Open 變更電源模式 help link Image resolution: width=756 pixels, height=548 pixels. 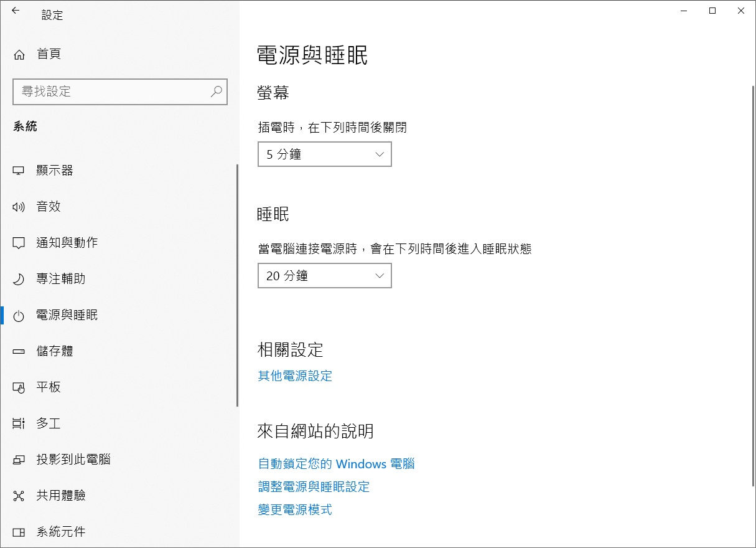point(295,510)
